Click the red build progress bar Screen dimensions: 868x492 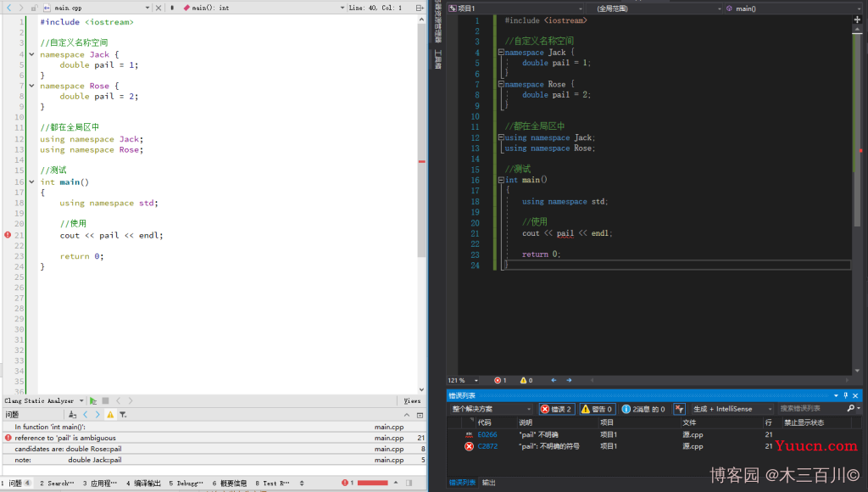pos(373,484)
